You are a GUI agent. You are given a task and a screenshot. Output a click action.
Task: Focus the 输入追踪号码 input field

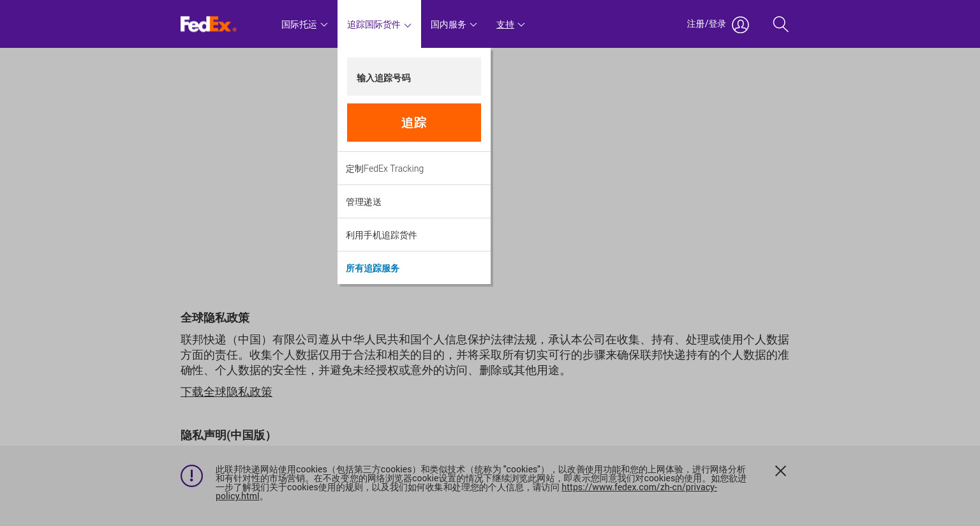414,77
